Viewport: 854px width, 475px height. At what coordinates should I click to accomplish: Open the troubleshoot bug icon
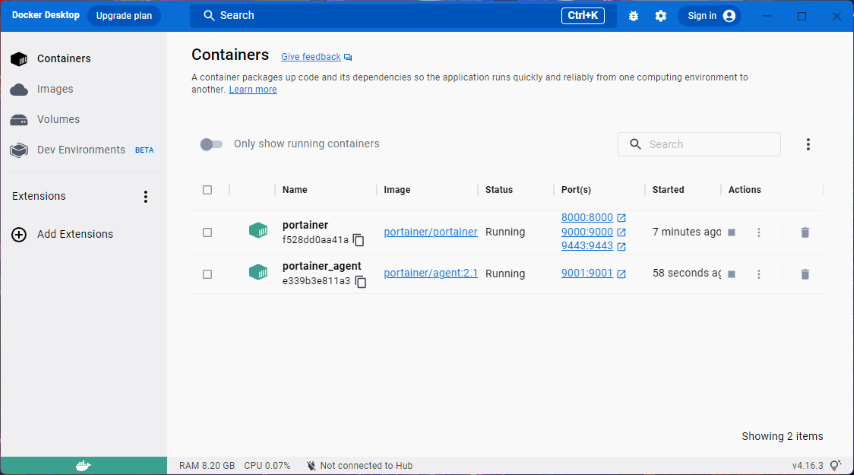point(633,16)
